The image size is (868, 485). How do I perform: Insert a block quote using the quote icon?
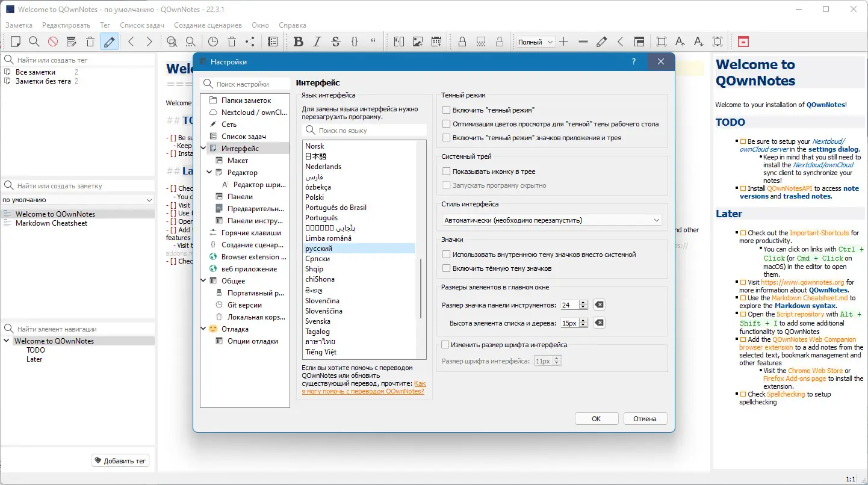(x=373, y=42)
